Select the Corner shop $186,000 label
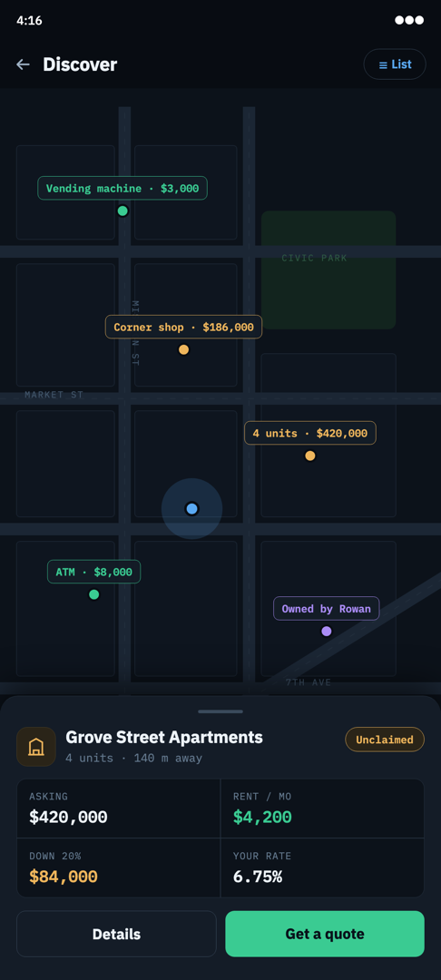 tap(183, 327)
